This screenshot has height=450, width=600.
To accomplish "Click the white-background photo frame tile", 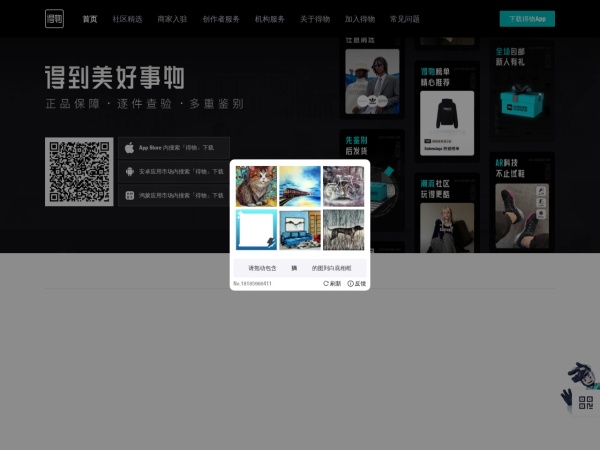I will (256, 230).
